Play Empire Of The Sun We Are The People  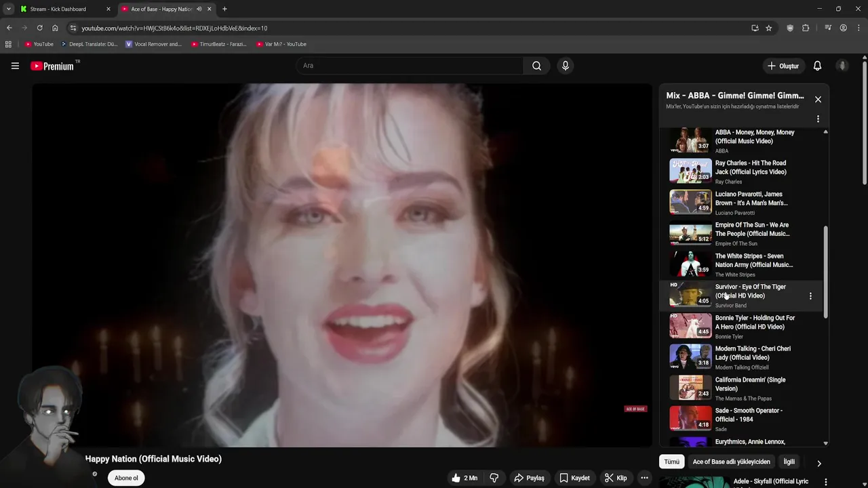coord(740,233)
